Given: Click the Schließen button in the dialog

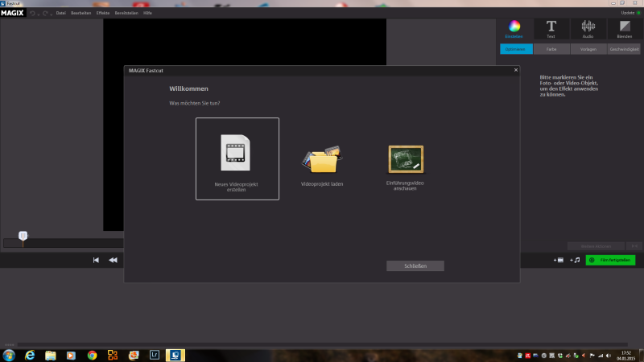Looking at the screenshot, I should click(x=415, y=266).
